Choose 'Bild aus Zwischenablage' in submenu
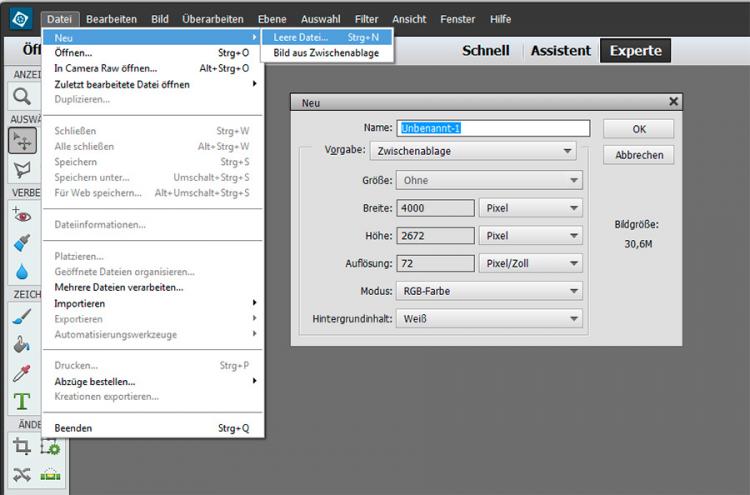The width and height of the screenshot is (750, 495). click(326, 53)
